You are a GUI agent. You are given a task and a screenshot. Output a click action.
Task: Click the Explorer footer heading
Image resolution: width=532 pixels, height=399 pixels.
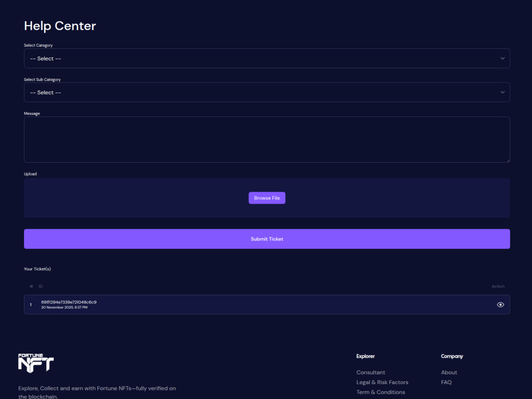(x=365, y=356)
